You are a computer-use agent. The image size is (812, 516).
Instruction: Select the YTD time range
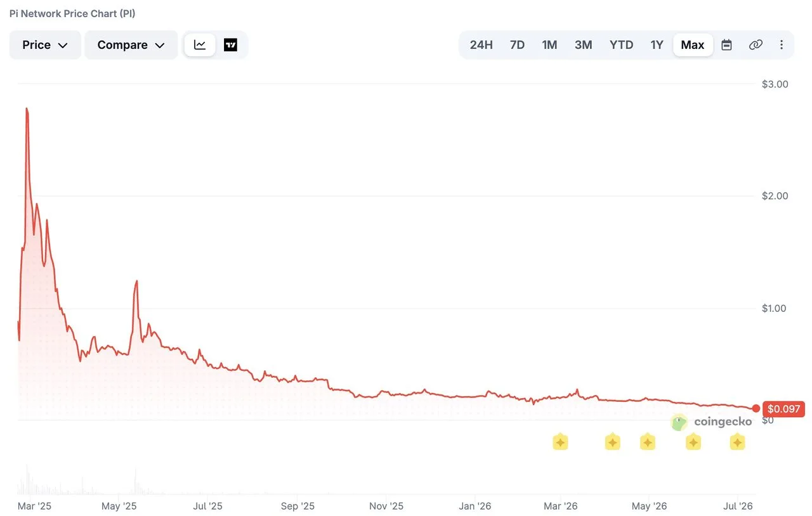click(622, 45)
